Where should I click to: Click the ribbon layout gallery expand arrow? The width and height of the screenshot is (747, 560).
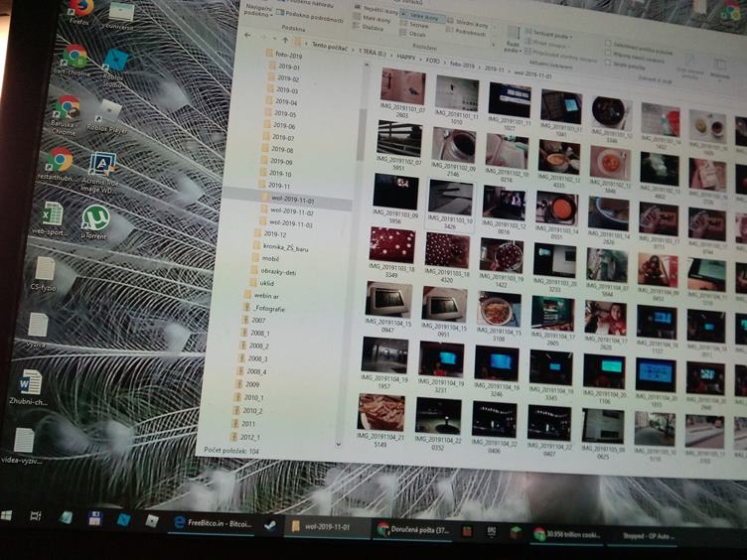(494, 45)
